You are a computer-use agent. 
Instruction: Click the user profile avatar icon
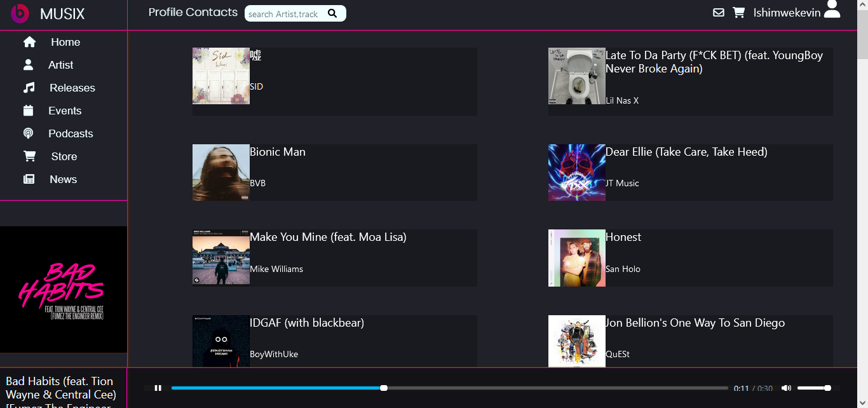(832, 10)
